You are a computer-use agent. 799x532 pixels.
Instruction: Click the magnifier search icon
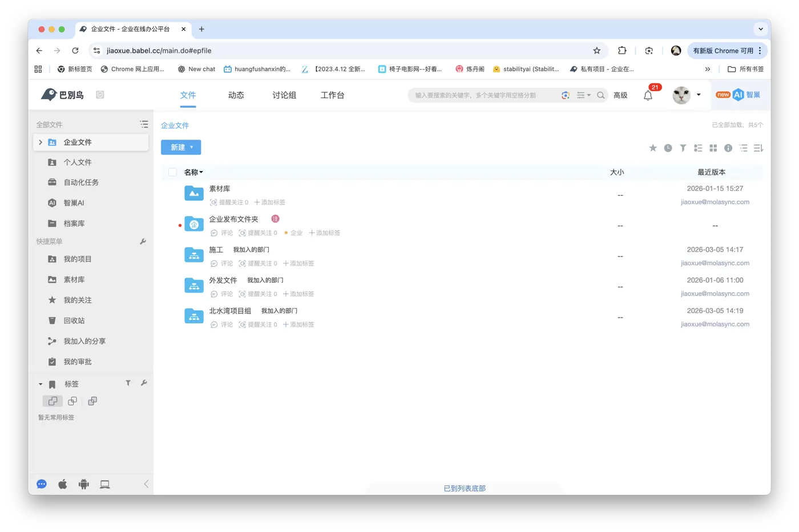tap(601, 95)
